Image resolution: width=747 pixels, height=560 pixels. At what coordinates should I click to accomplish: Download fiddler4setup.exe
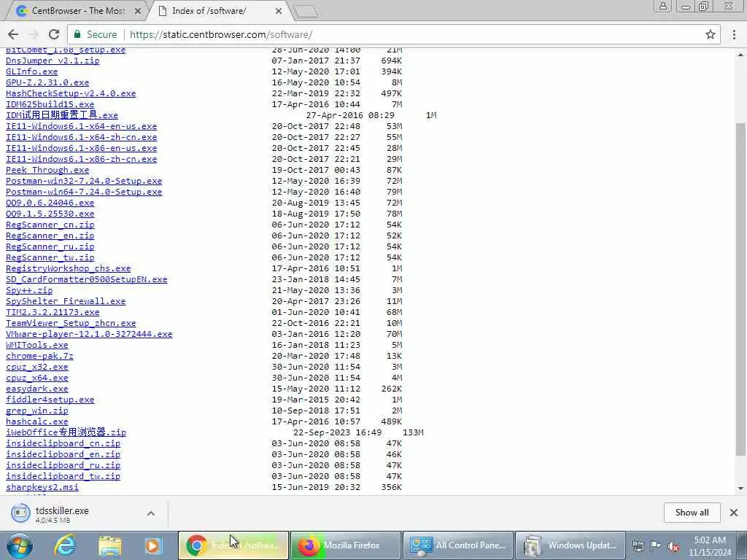click(50, 400)
